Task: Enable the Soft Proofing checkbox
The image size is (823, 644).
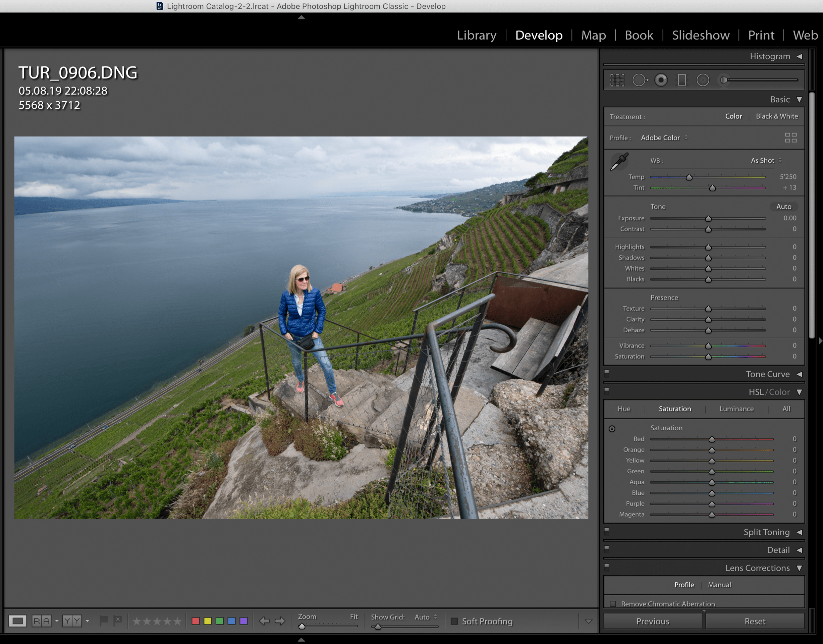Action: pos(454,621)
